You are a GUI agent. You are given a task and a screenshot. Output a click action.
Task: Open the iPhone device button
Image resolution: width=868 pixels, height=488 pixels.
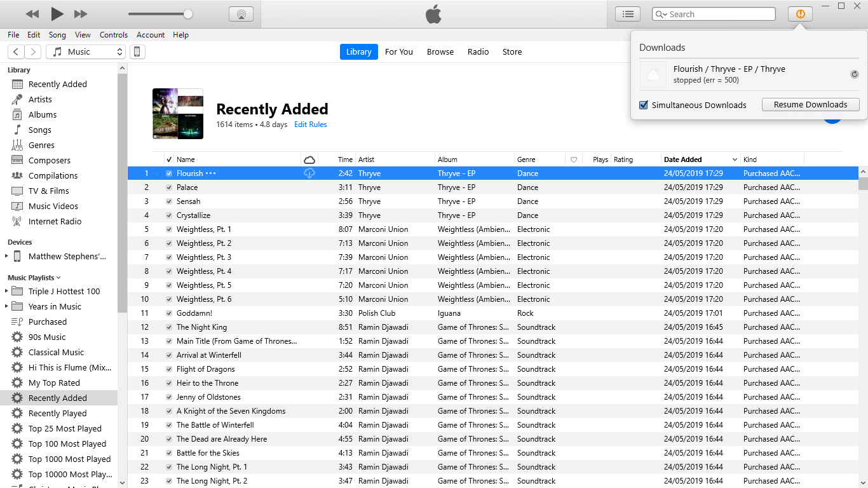(137, 52)
